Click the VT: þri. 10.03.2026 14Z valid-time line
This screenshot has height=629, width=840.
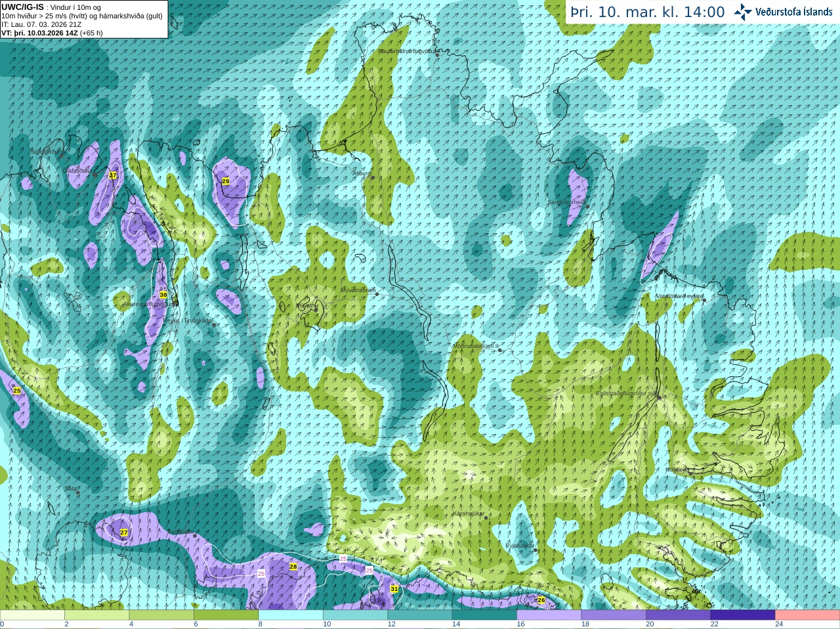[x=52, y=33]
